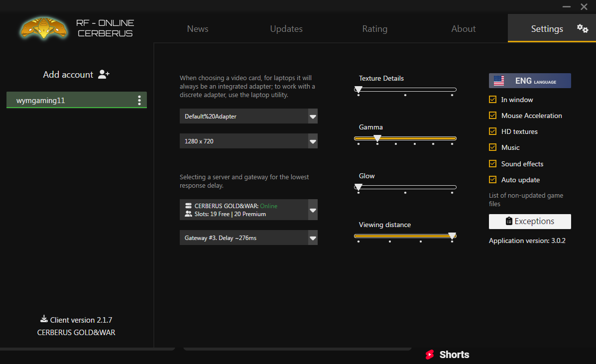
Task: Switch to the News tab
Action: point(198,29)
